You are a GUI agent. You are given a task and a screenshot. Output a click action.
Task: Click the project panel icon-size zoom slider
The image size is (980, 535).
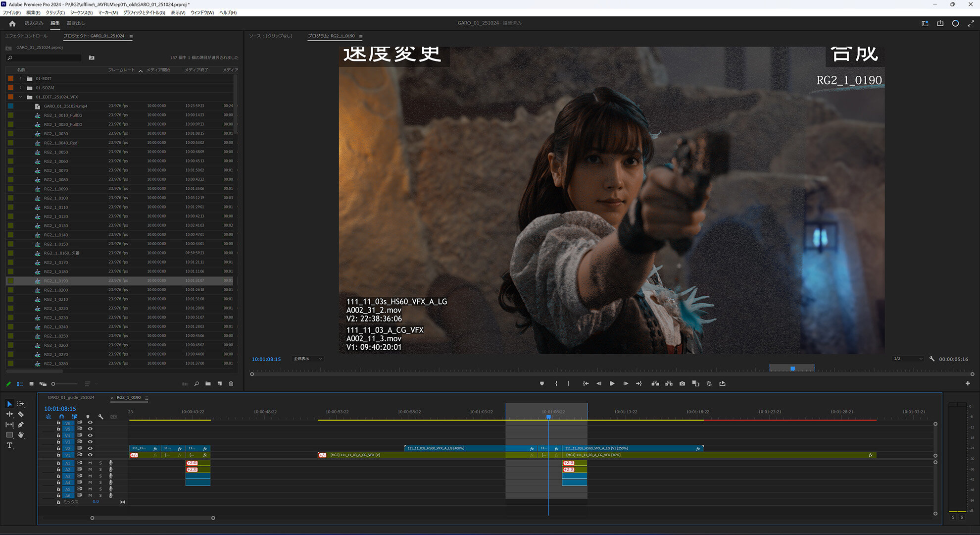[53, 384]
